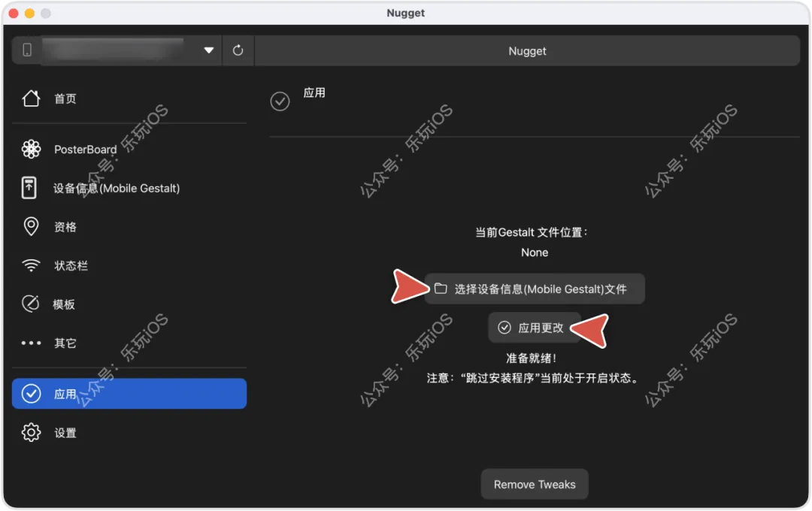Click the three-dots 其它 icon
This screenshot has height=511, width=812.
[x=31, y=343]
